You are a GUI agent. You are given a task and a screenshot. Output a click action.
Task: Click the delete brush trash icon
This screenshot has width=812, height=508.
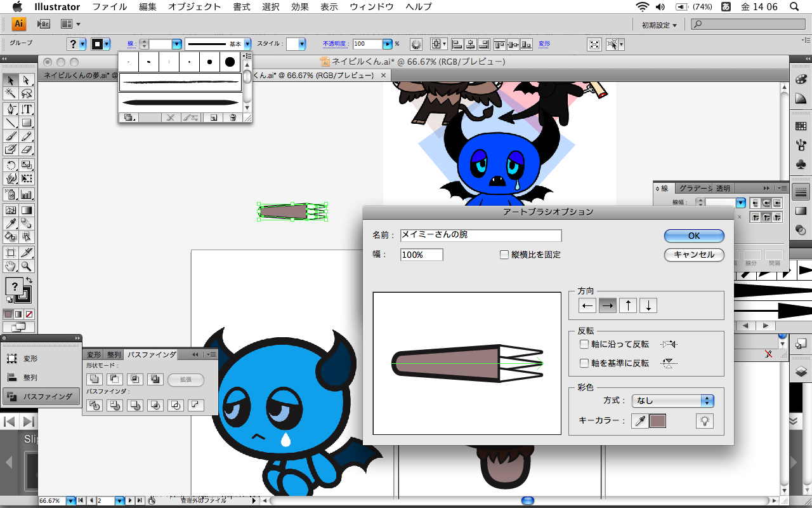click(233, 117)
